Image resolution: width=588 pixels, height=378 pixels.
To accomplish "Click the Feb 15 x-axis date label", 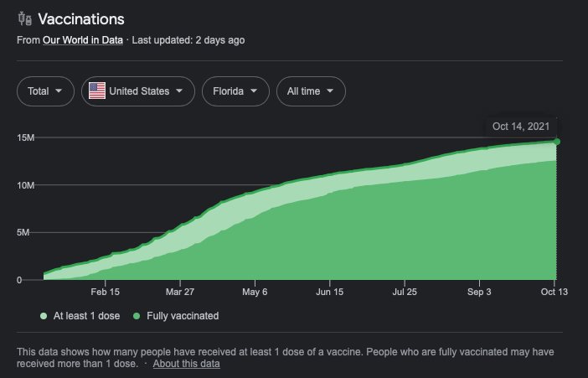I will point(106,293).
